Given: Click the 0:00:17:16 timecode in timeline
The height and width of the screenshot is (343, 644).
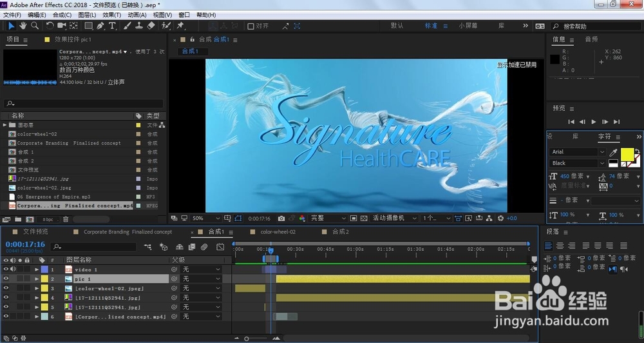Looking at the screenshot, I should tap(25, 244).
